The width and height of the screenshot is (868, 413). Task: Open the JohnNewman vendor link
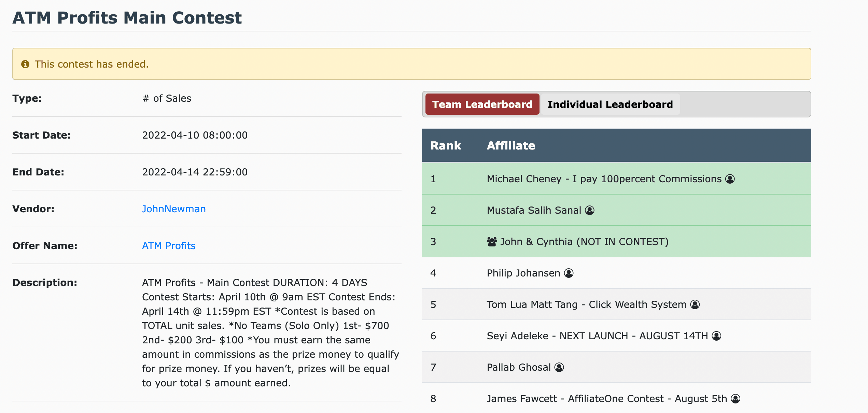pyautogui.click(x=174, y=209)
